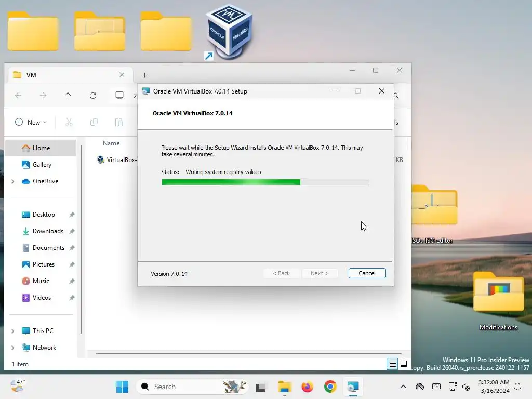532x399 pixels.
Task: Expand the OneDrive tree node
Action: pos(12,181)
